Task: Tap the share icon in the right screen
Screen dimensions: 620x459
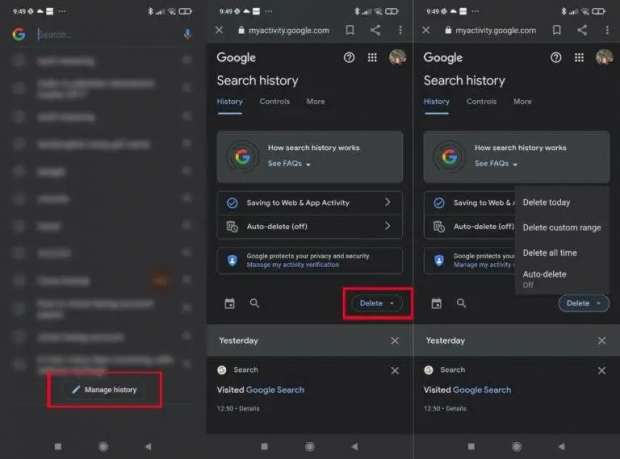Action: pyautogui.click(x=582, y=31)
